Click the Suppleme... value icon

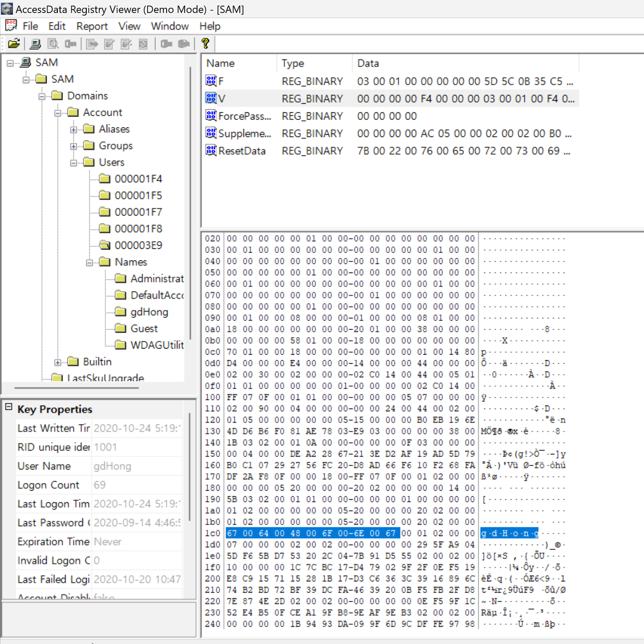coord(211,133)
